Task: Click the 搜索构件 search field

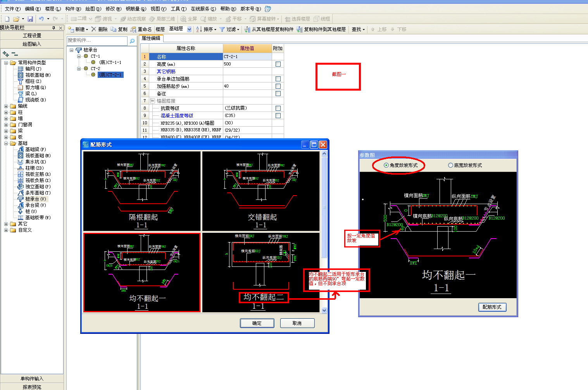Action: pos(97,40)
